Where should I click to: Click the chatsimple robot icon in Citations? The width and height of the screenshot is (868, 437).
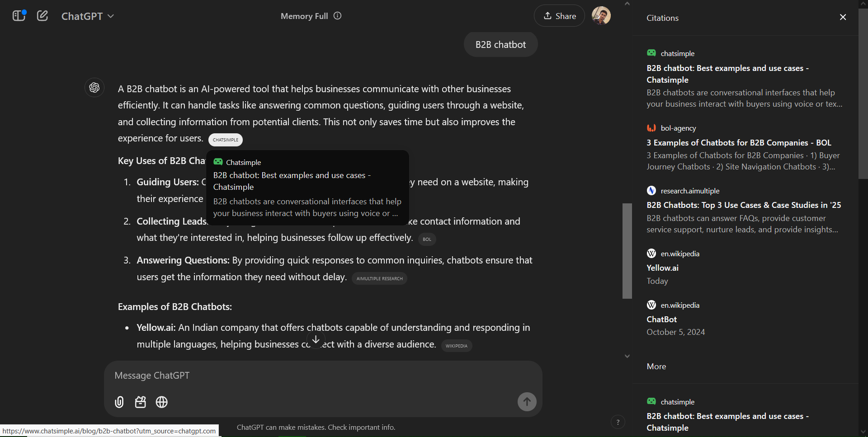[x=651, y=53]
